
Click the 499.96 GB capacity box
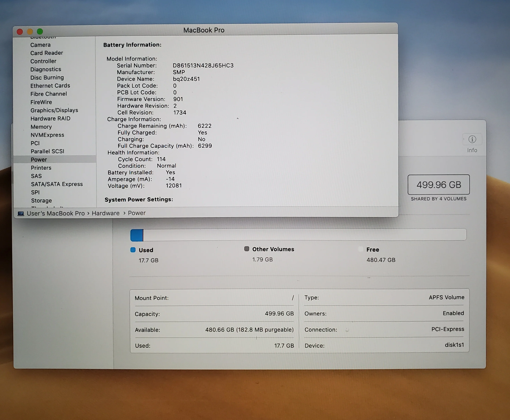pos(439,185)
